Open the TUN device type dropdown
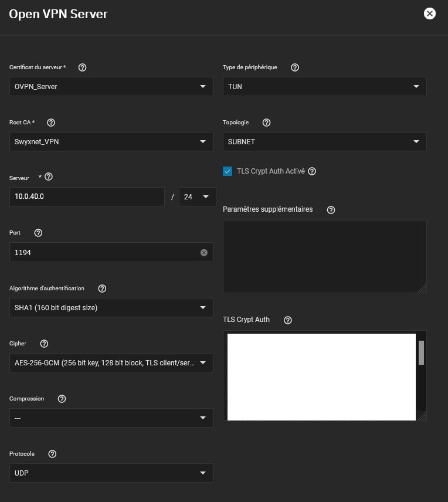The image size is (448, 502). [325, 86]
